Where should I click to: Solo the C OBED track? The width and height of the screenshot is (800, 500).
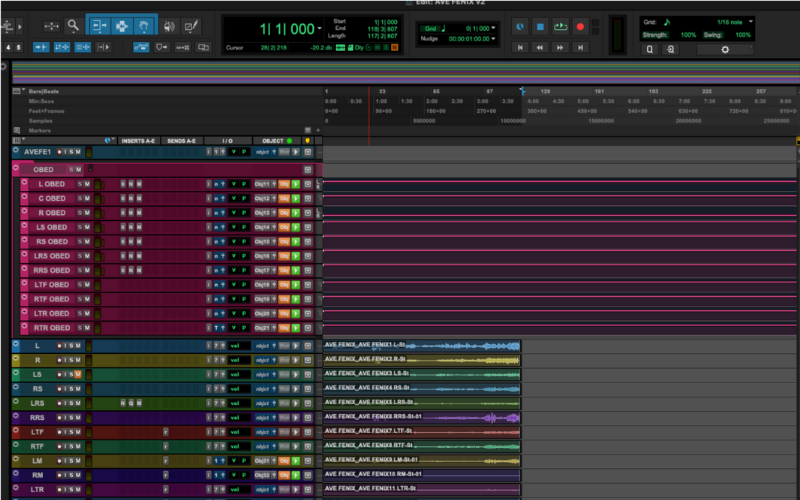pyautogui.click(x=78, y=198)
